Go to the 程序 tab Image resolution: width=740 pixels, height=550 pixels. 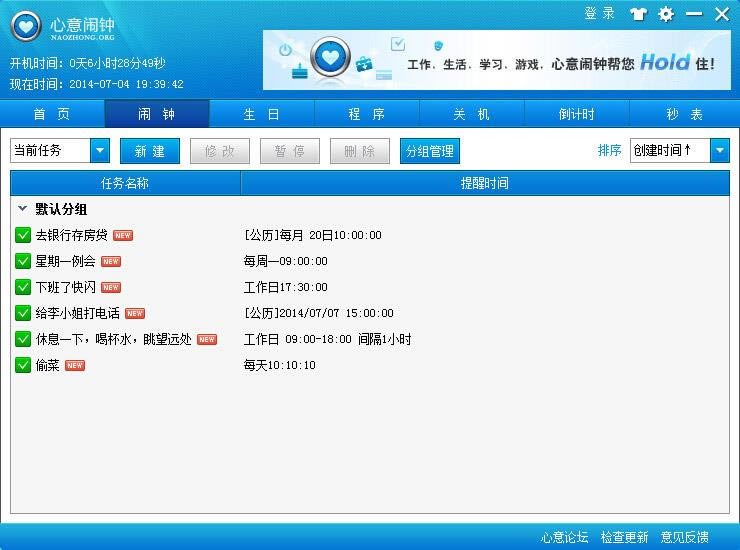(366, 114)
